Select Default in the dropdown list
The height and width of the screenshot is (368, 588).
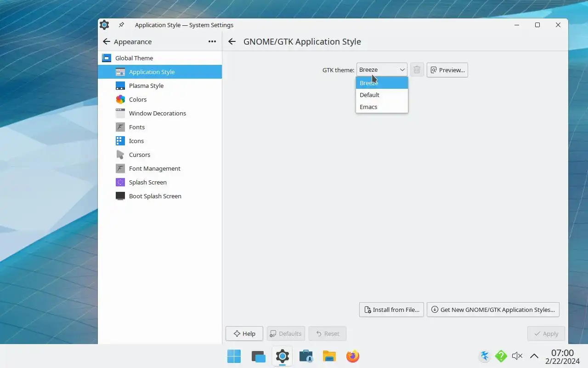coord(382,95)
